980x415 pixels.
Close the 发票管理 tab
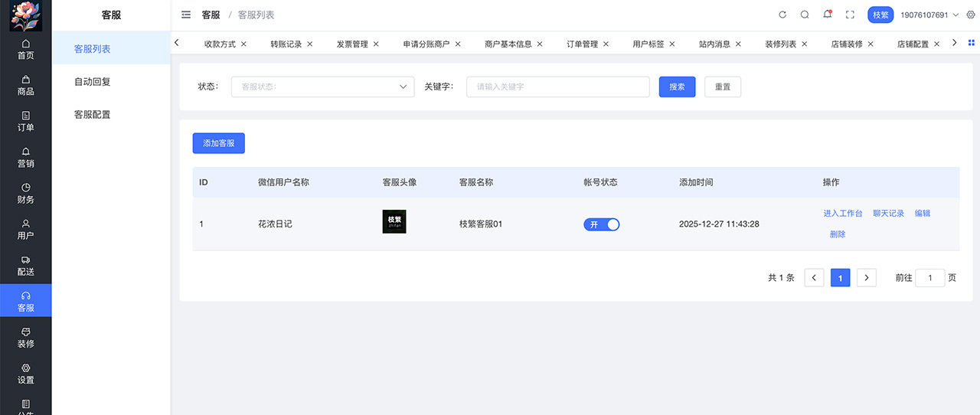coord(376,44)
